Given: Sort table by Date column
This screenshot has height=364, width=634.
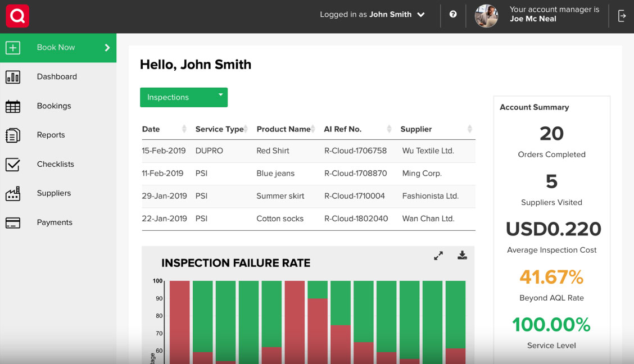Looking at the screenshot, I should 184,129.
